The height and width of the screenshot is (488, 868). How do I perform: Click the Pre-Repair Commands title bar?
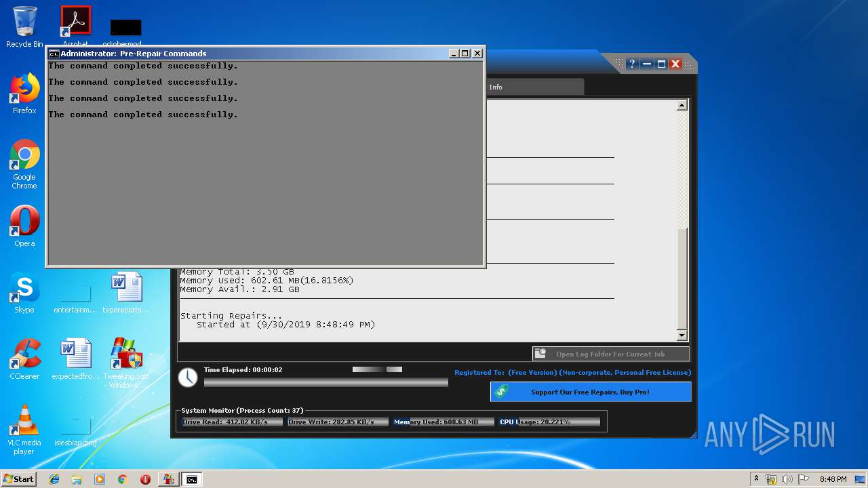tap(254, 54)
